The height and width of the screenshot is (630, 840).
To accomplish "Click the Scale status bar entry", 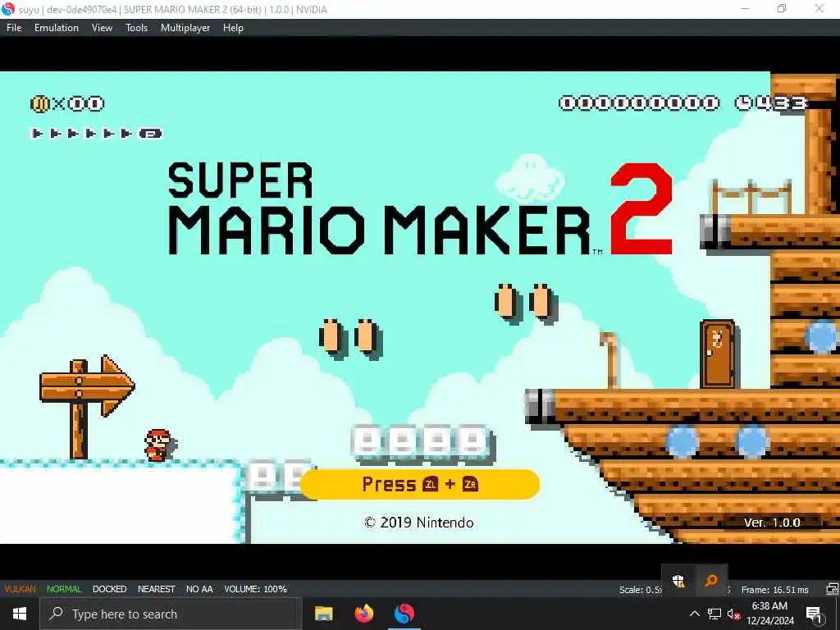I will [x=640, y=590].
